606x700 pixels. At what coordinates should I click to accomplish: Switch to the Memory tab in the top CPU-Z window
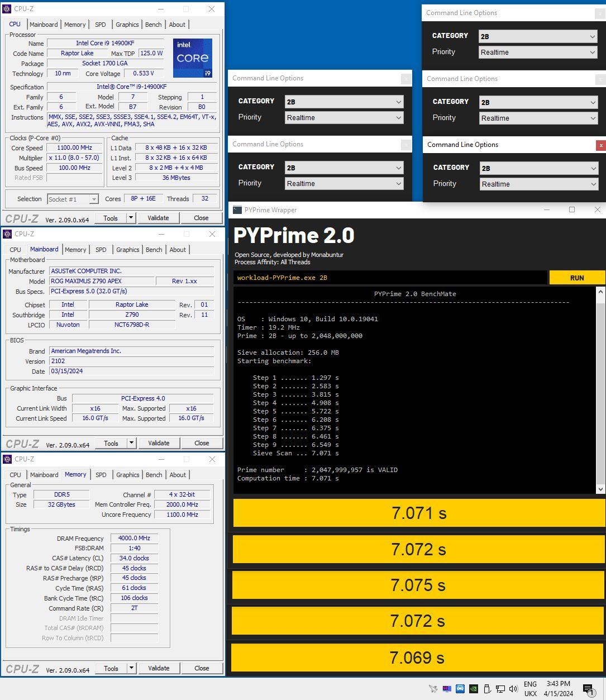[75, 25]
